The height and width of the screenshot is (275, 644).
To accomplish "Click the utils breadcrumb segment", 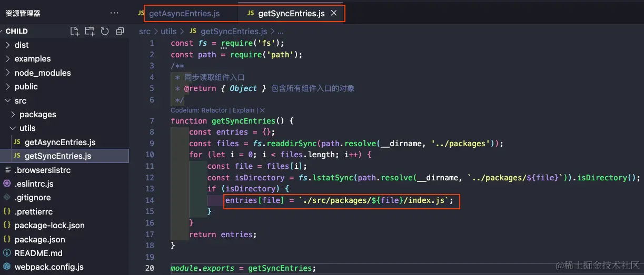I will [x=169, y=32].
